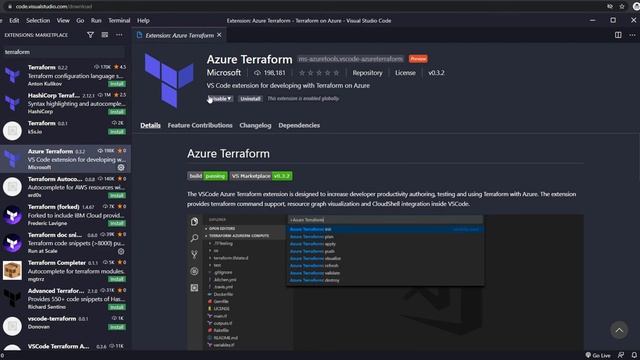This screenshot has width=640, height=360.
Task: Click the Azure Terraform extension logo
Action: (169, 80)
